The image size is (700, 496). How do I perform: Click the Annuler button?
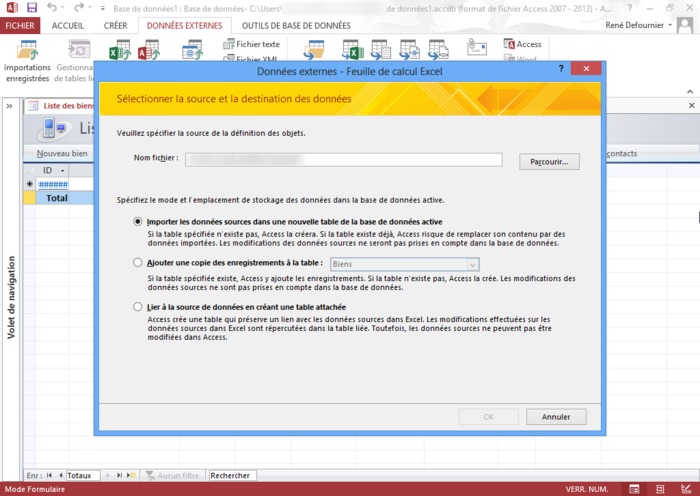tap(556, 417)
